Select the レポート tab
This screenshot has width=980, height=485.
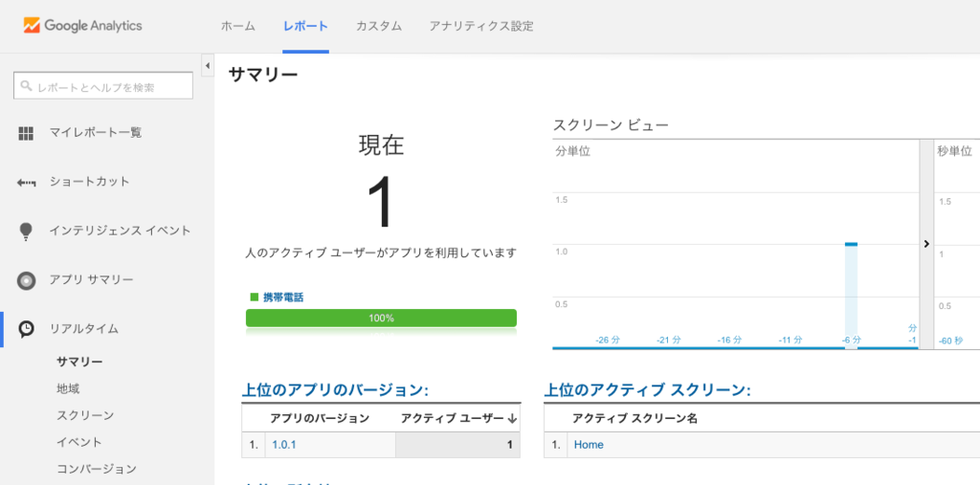pyautogui.click(x=305, y=26)
